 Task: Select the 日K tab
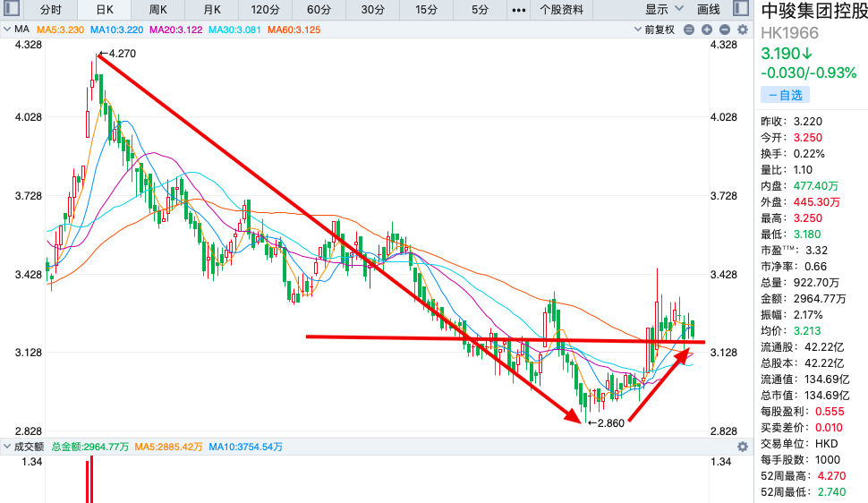click(x=104, y=10)
